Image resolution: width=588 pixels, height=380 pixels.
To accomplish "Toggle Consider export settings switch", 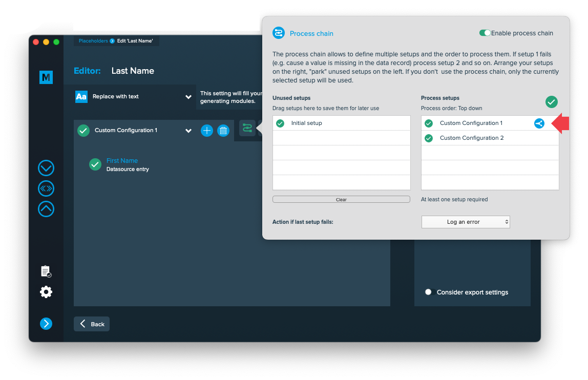I will click(430, 292).
